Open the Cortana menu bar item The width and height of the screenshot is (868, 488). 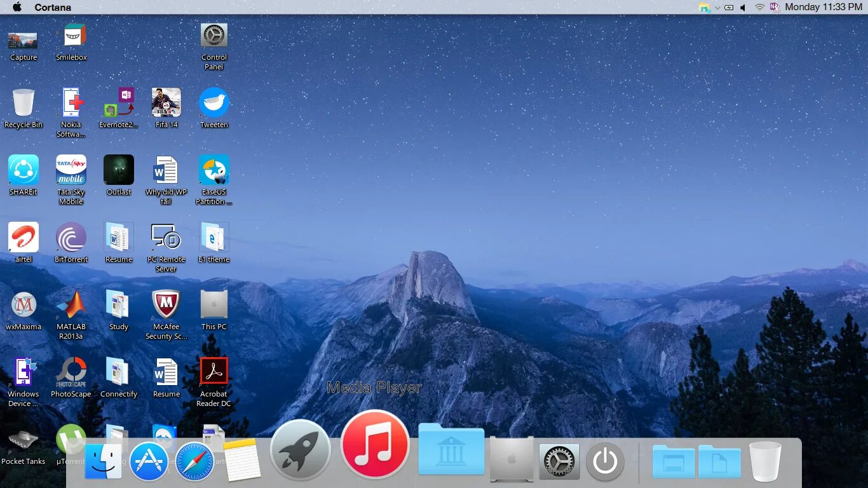[x=53, y=8]
